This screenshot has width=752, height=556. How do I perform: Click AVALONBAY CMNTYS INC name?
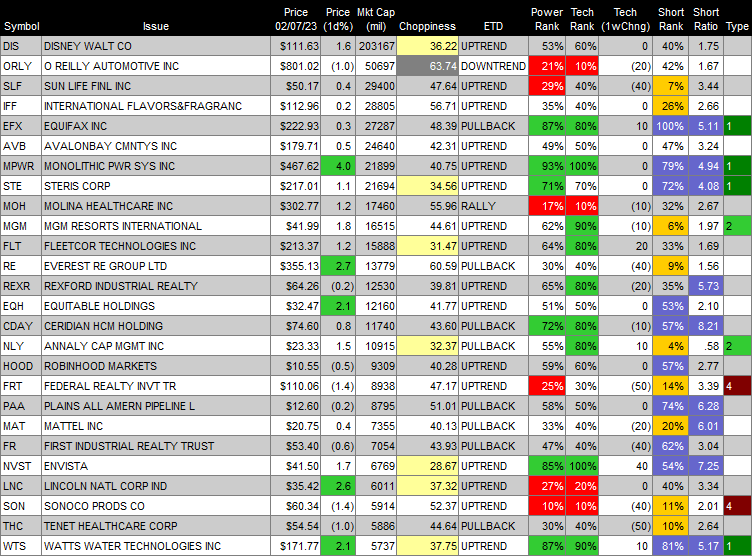(110, 146)
